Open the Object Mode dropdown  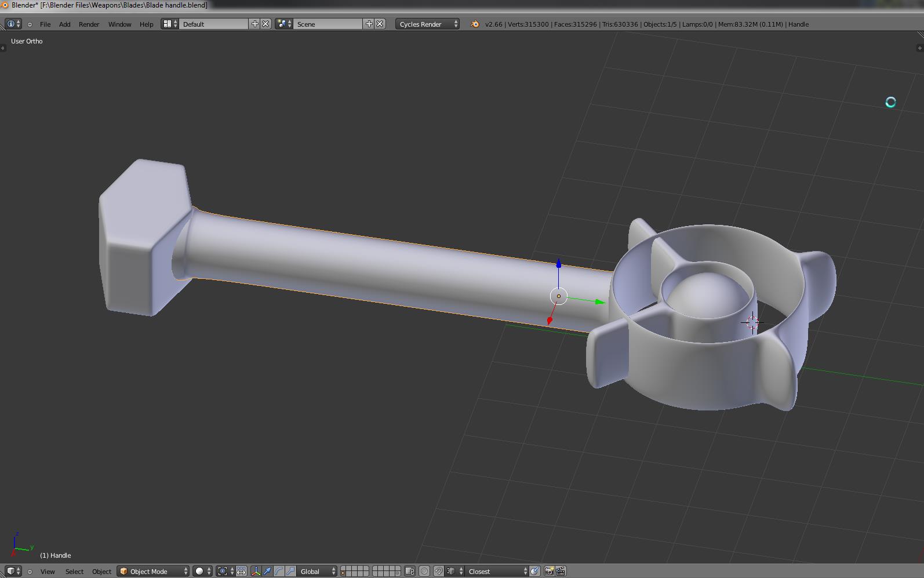click(x=154, y=571)
